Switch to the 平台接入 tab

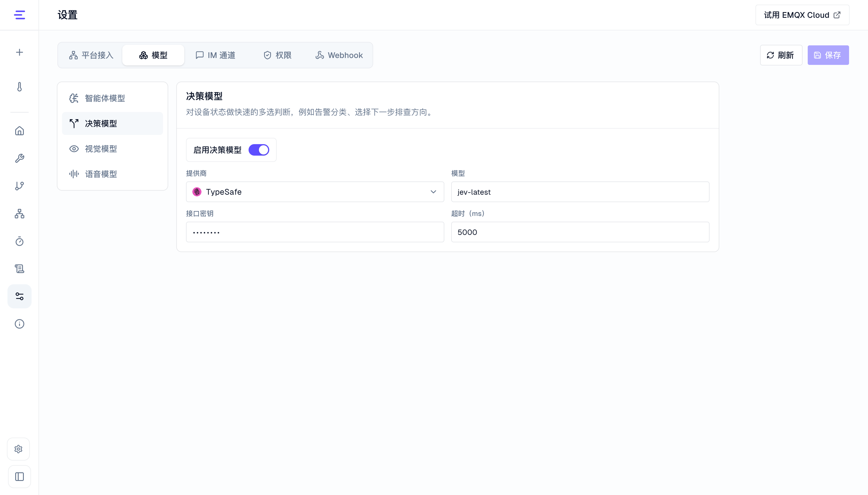91,55
